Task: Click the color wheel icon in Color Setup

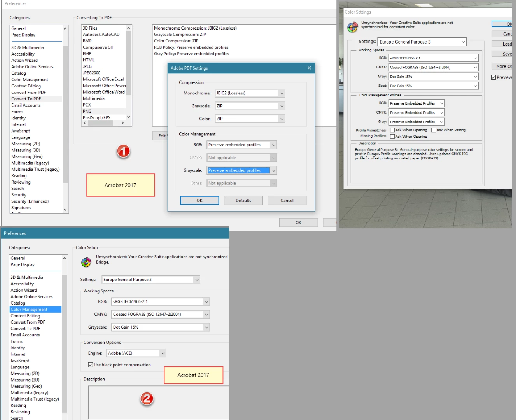Action: [86, 262]
